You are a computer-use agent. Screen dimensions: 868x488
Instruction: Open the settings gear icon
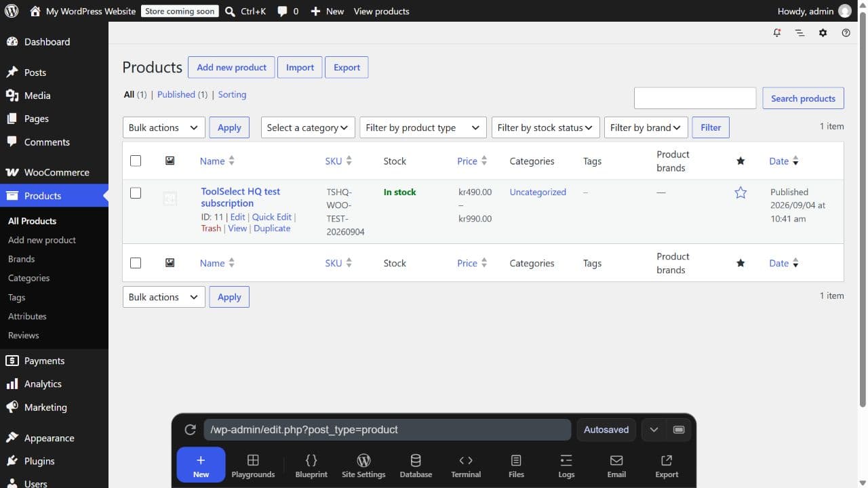(x=823, y=33)
